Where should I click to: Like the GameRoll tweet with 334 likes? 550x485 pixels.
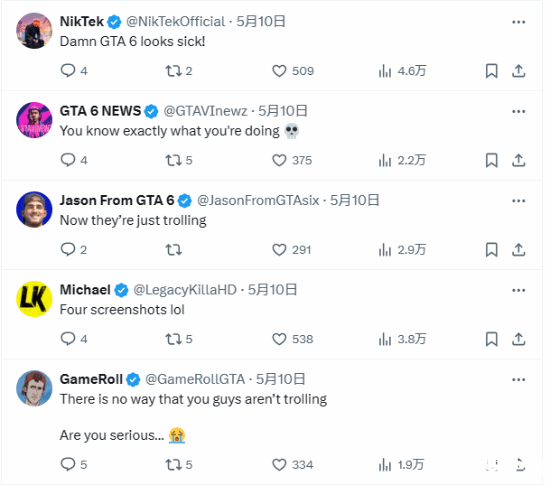click(x=293, y=465)
